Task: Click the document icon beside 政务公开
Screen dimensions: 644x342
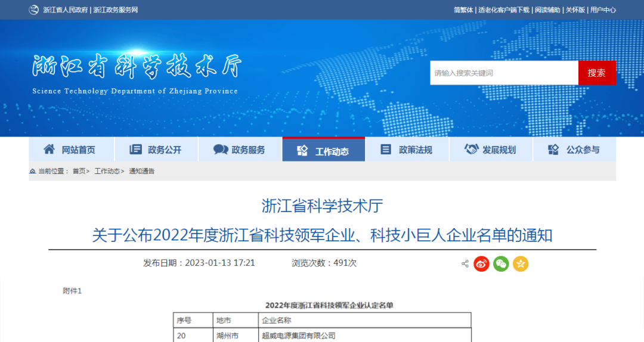Action: click(x=135, y=150)
